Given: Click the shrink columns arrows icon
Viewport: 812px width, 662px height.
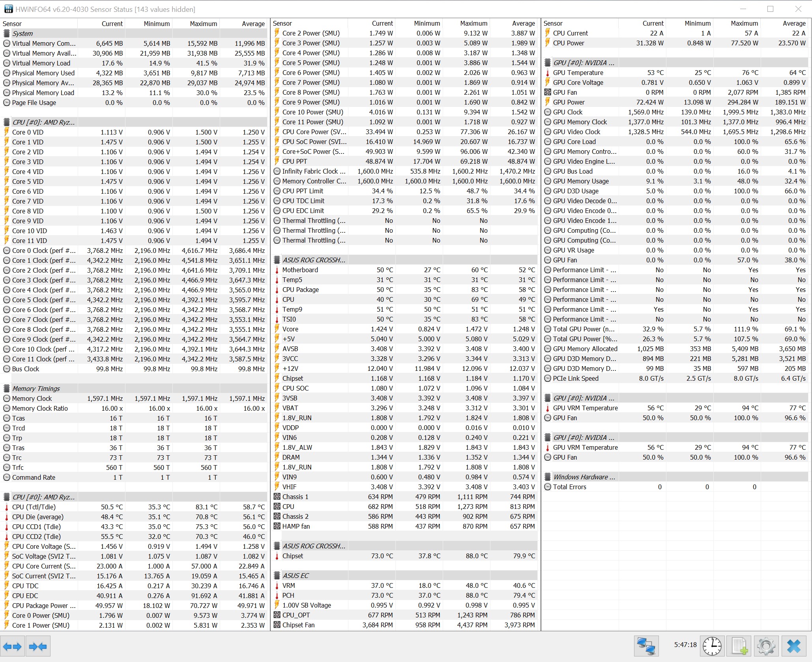Looking at the screenshot, I should pyautogui.click(x=38, y=646).
